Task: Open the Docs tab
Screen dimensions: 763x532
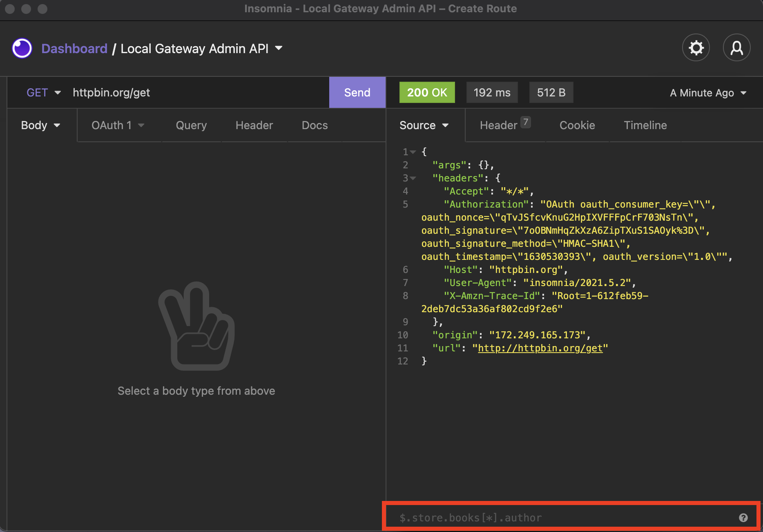Action: [315, 125]
